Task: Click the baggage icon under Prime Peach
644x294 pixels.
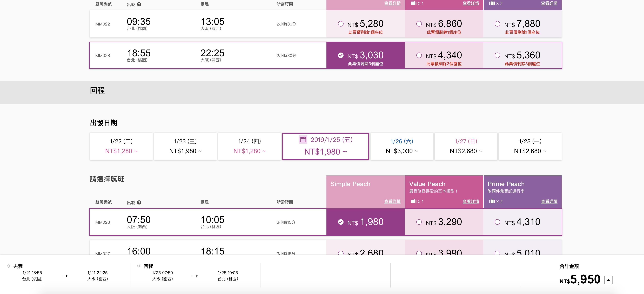Action: [x=492, y=201]
